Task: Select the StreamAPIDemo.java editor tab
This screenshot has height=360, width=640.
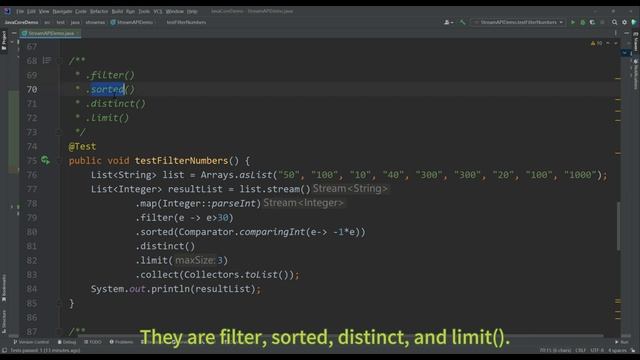Action: point(51,33)
